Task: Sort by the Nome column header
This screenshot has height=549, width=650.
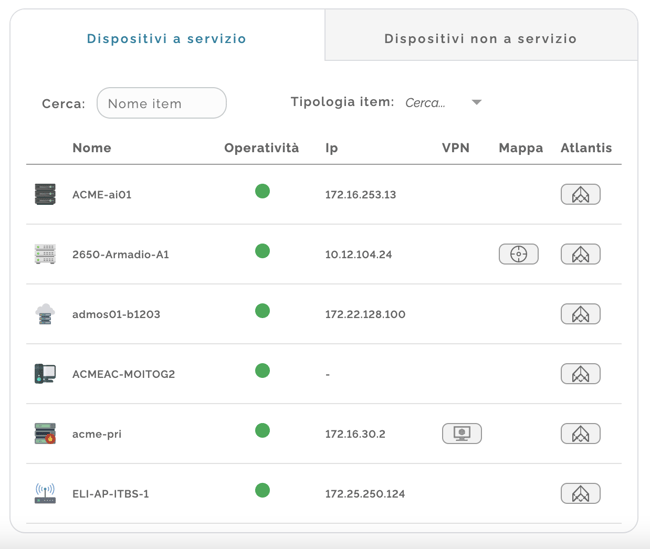Action: pos(92,148)
